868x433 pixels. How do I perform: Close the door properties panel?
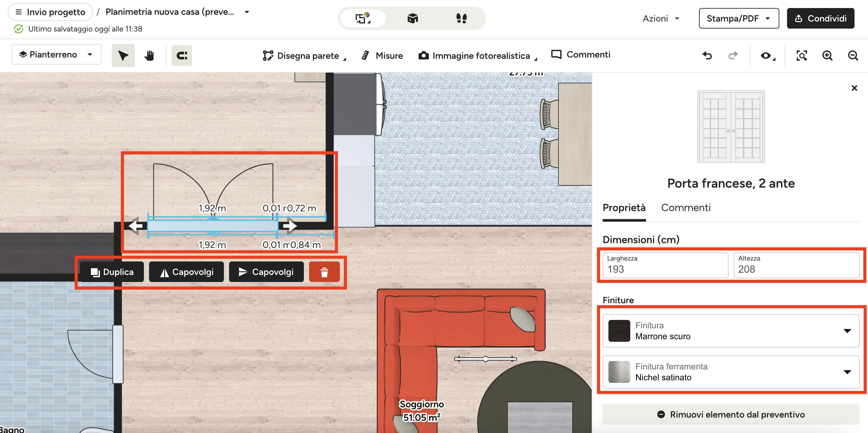point(854,88)
